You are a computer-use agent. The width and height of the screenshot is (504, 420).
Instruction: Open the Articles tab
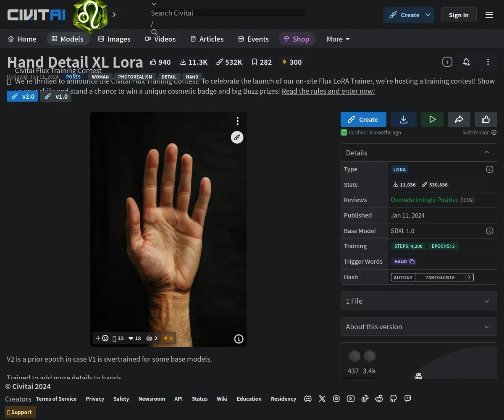207,39
